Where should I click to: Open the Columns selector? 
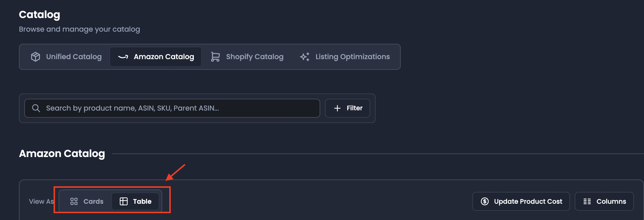[x=604, y=201]
